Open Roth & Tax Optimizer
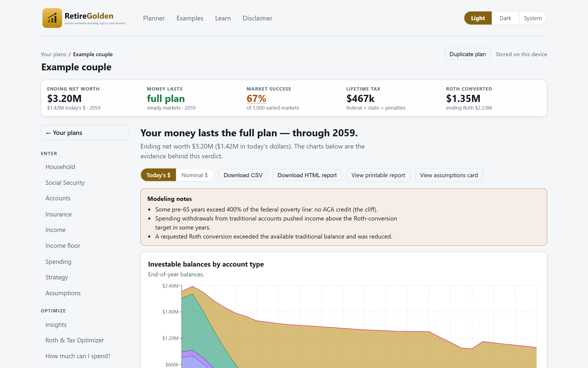This screenshot has width=588, height=368. click(x=75, y=340)
